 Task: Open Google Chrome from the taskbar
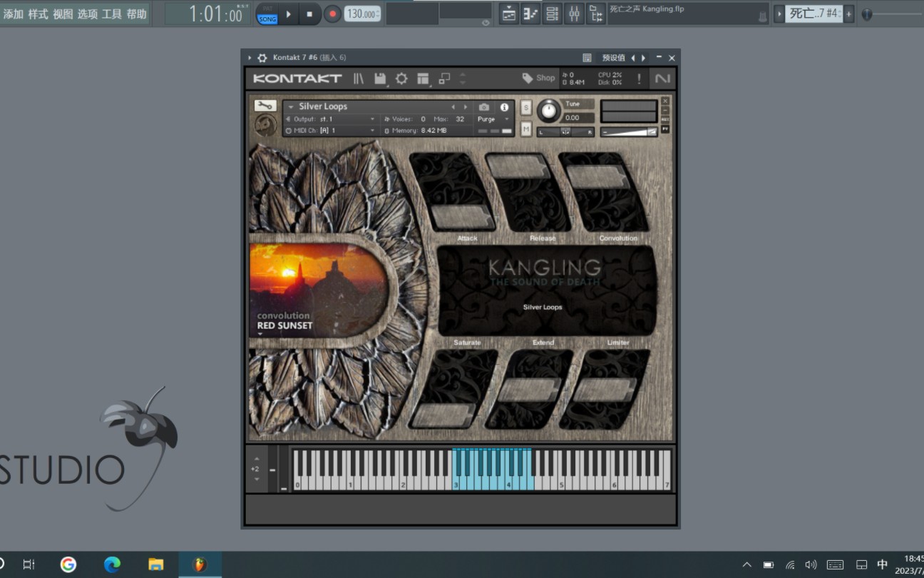[x=68, y=564]
